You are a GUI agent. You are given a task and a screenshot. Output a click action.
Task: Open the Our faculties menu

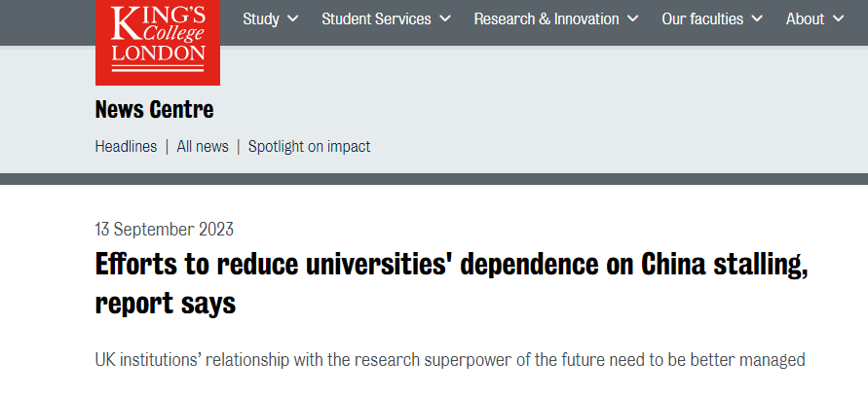pos(701,19)
